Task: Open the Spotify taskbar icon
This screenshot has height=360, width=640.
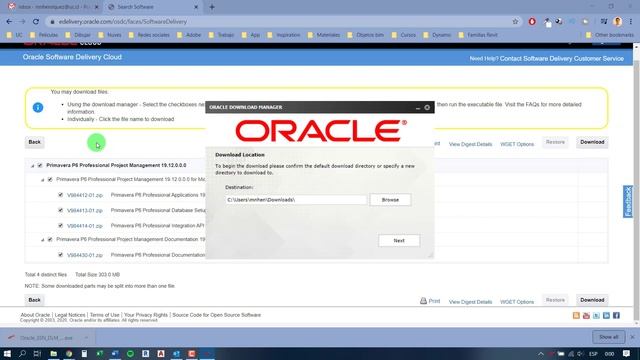Action: (x=130, y=353)
